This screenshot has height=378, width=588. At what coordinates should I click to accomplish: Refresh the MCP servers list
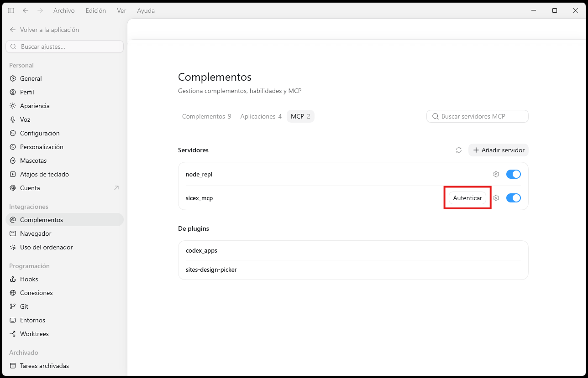tap(459, 150)
